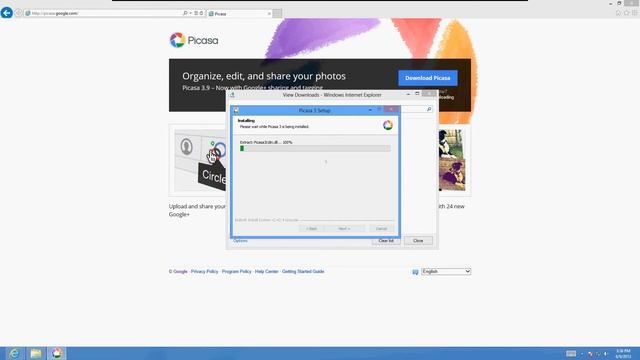This screenshot has width=640, height=360.
Task: Click the 'Installing' heading in setup
Action: click(246, 121)
